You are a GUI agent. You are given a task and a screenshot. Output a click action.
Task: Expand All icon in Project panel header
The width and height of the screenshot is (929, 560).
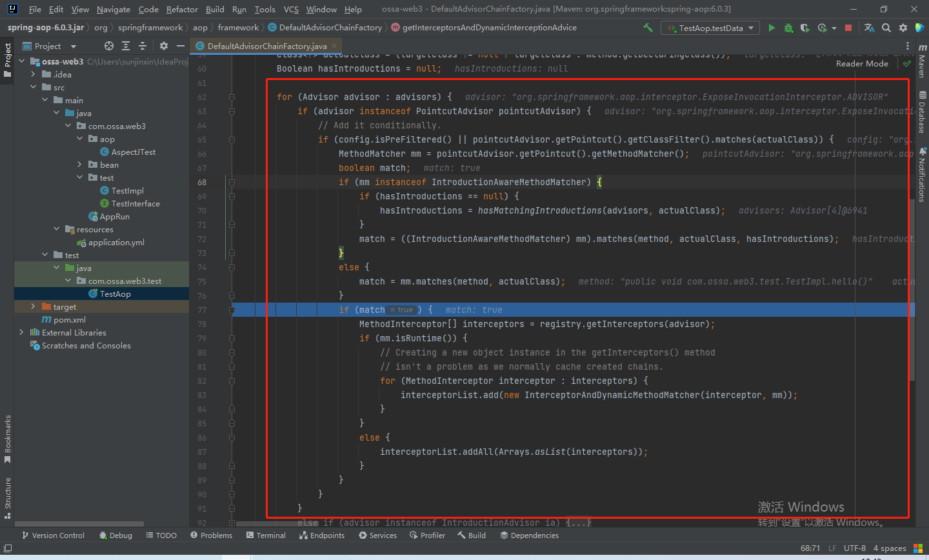(x=126, y=46)
